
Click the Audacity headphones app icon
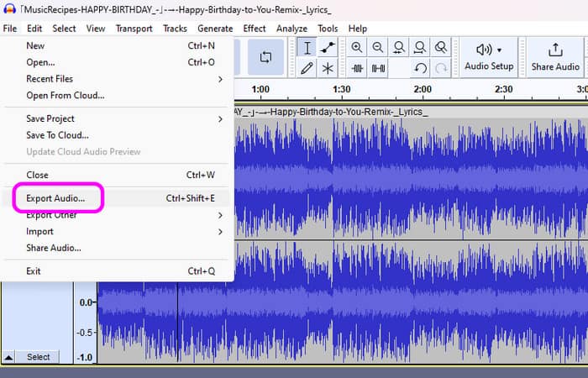(x=9, y=9)
